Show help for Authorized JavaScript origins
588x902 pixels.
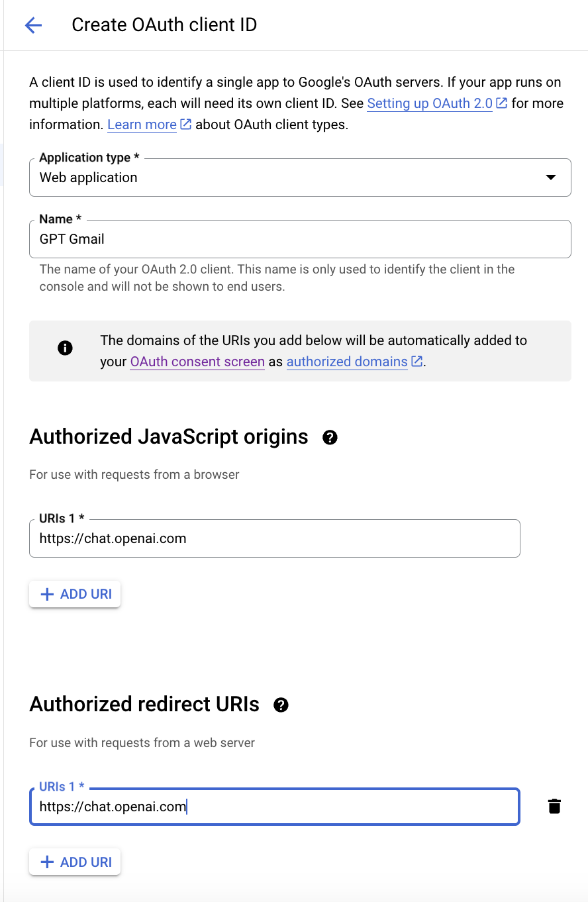pyautogui.click(x=330, y=437)
